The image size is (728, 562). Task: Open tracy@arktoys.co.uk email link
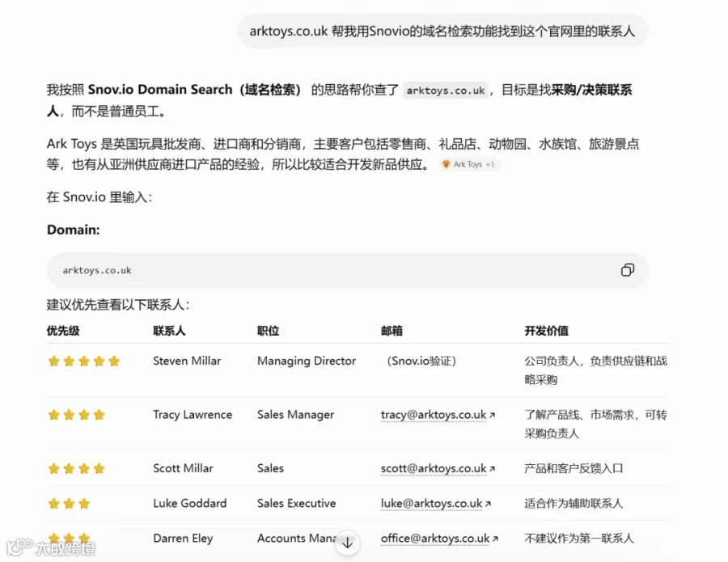pyautogui.click(x=438, y=414)
